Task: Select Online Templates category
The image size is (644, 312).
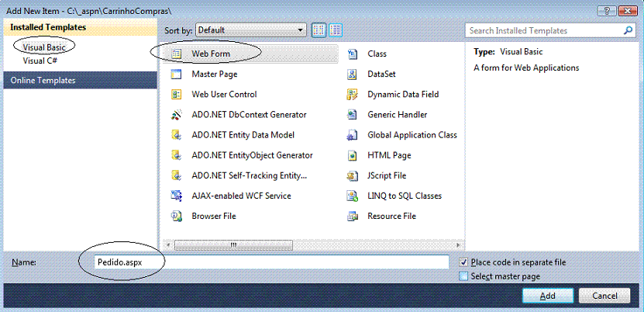Action: tap(80, 80)
